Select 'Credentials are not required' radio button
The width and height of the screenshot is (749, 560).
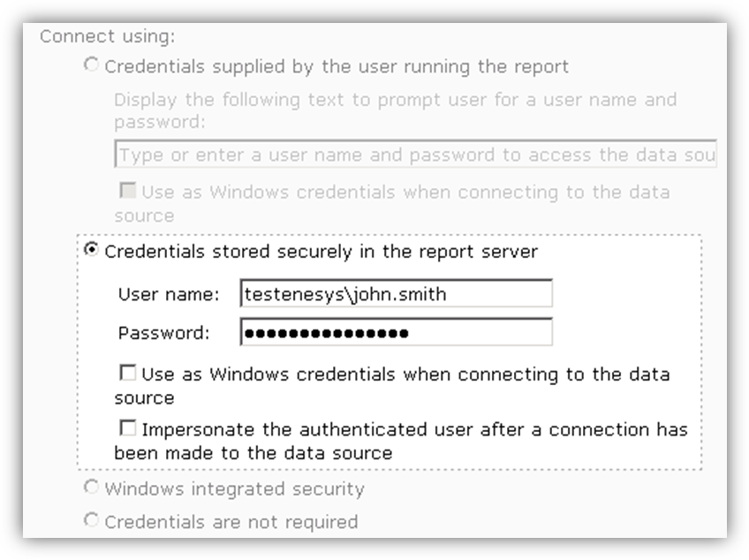click(x=91, y=520)
